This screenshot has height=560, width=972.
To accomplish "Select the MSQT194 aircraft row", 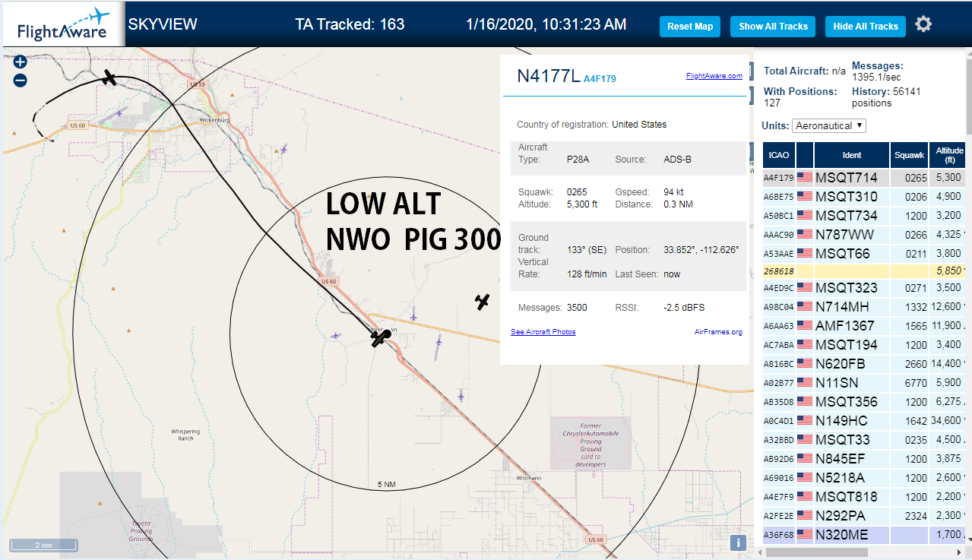I will [x=864, y=345].
